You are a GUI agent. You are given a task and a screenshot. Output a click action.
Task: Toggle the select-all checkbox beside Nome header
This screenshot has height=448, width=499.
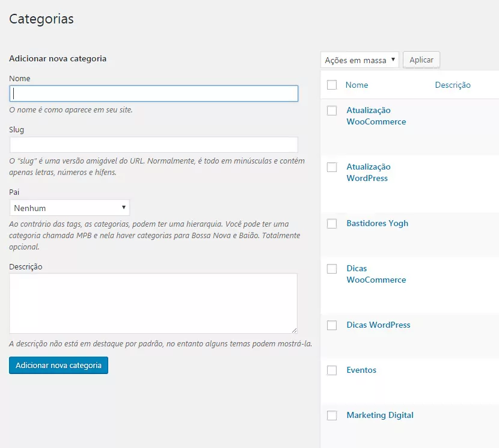tap(332, 85)
